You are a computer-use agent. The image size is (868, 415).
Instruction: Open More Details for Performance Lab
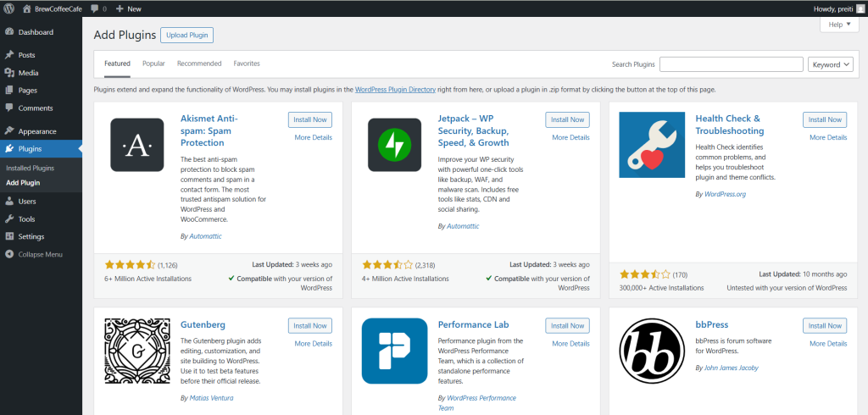click(x=570, y=344)
